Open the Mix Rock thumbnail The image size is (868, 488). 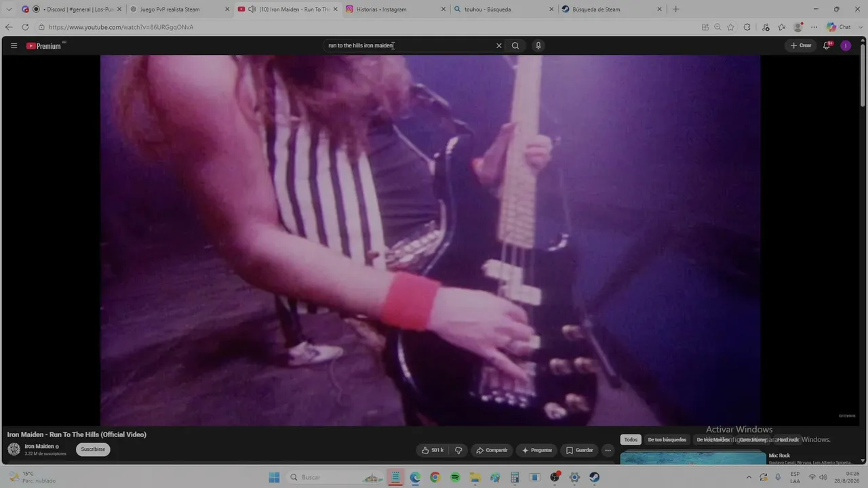693,458
